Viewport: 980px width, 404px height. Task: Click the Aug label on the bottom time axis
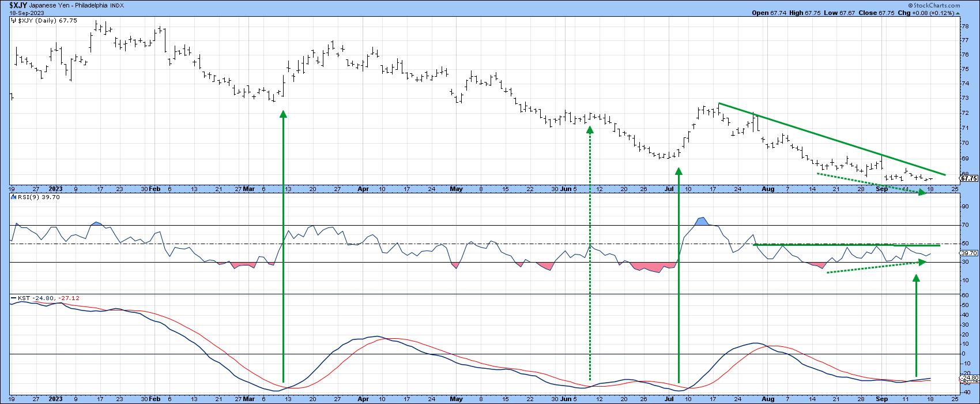click(x=766, y=399)
